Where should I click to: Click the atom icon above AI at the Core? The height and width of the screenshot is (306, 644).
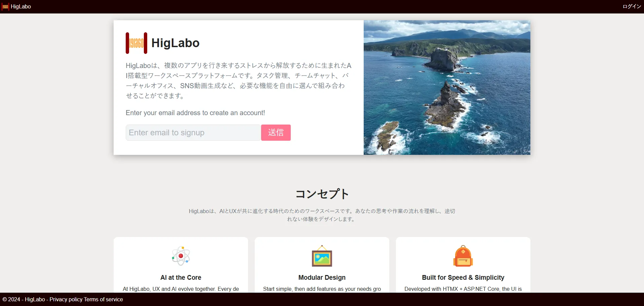click(x=181, y=256)
